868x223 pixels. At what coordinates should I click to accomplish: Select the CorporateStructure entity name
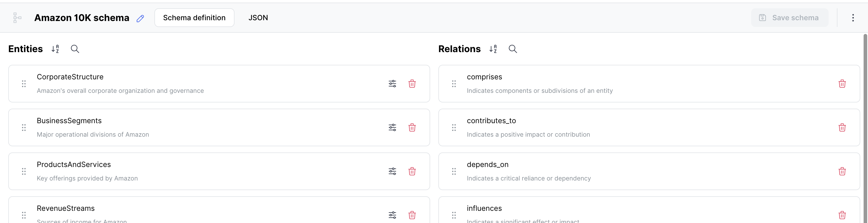(70, 77)
